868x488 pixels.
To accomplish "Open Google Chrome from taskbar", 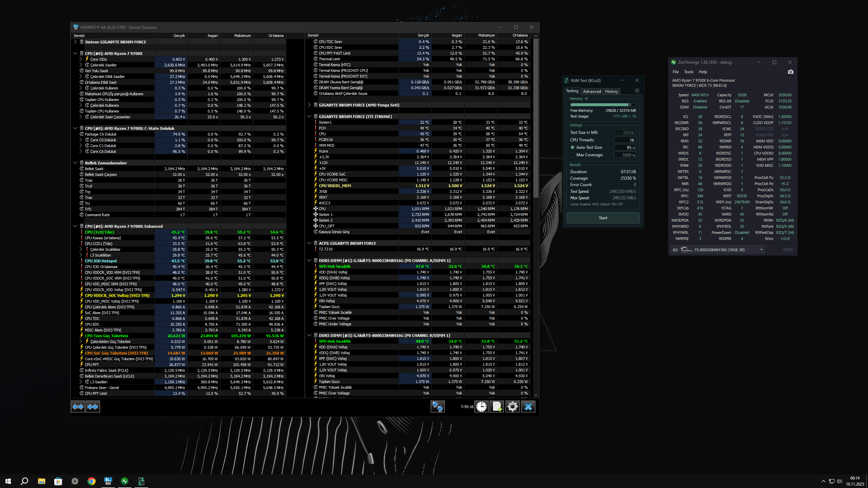I will point(91,481).
